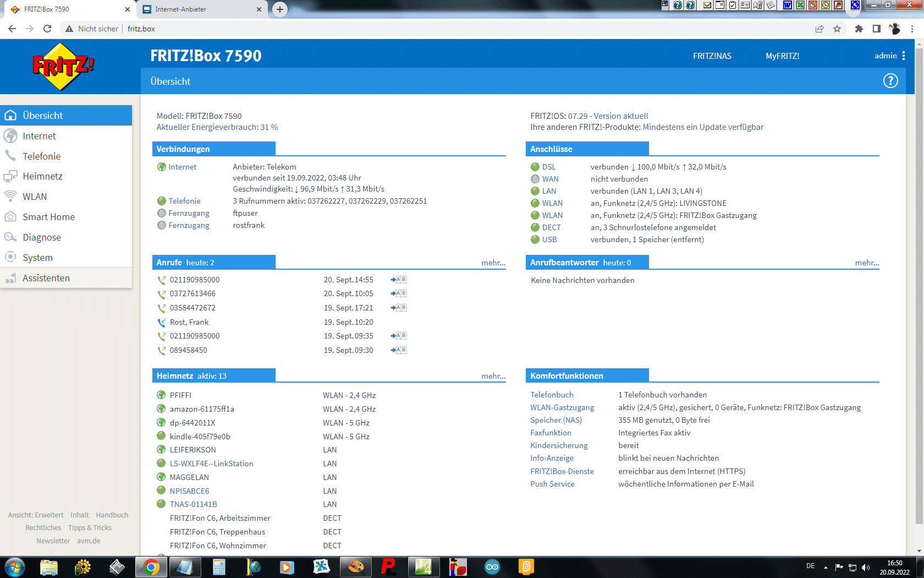Select Übersicht in the sidebar

pyautogui.click(x=66, y=115)
